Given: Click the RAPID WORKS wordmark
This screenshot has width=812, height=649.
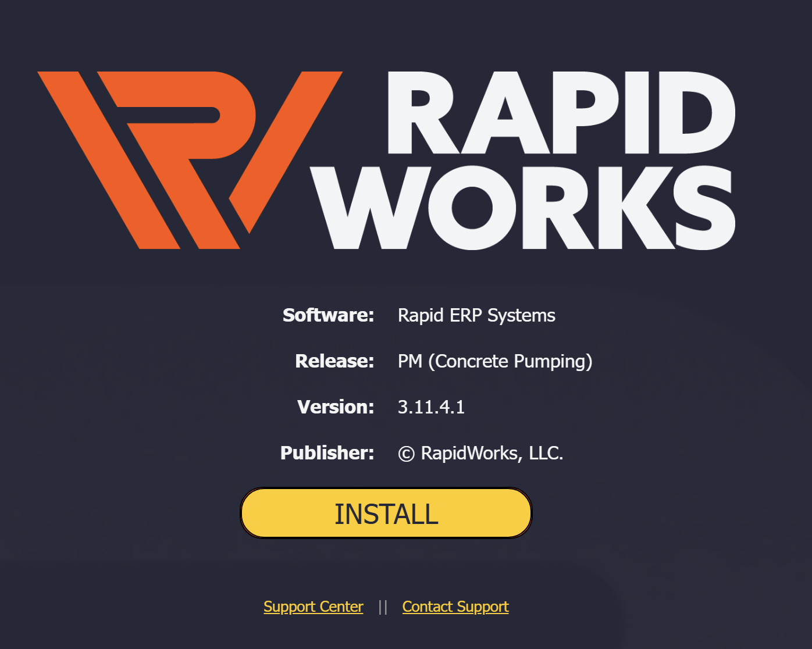Looking at the screenshot, I should click(x=523, y=161).
